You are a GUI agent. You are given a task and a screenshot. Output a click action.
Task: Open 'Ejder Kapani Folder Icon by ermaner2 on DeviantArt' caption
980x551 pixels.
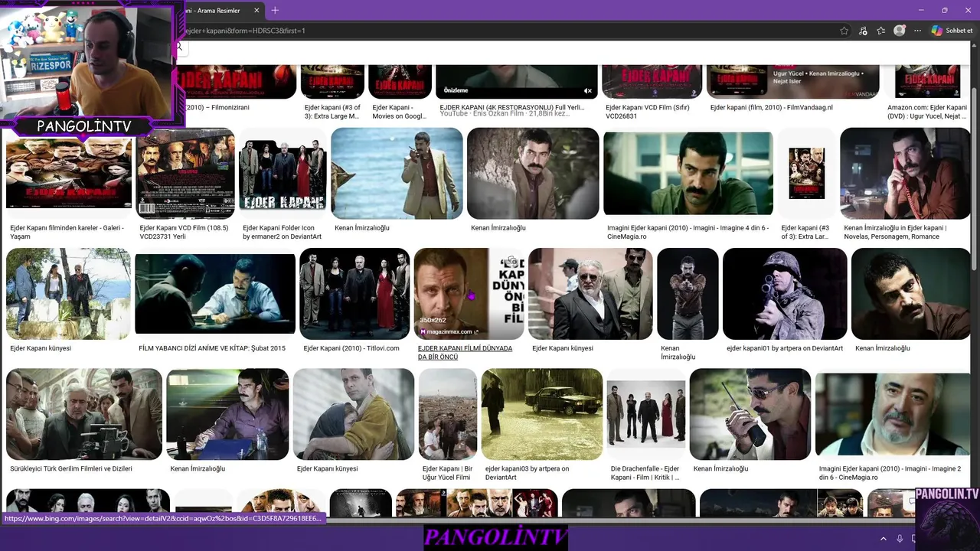[282, 232]
